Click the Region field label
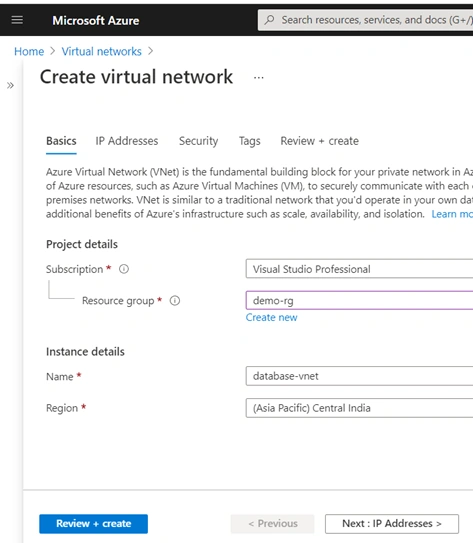Viewport: 473px width, 543px height. [x=62, y=408]
